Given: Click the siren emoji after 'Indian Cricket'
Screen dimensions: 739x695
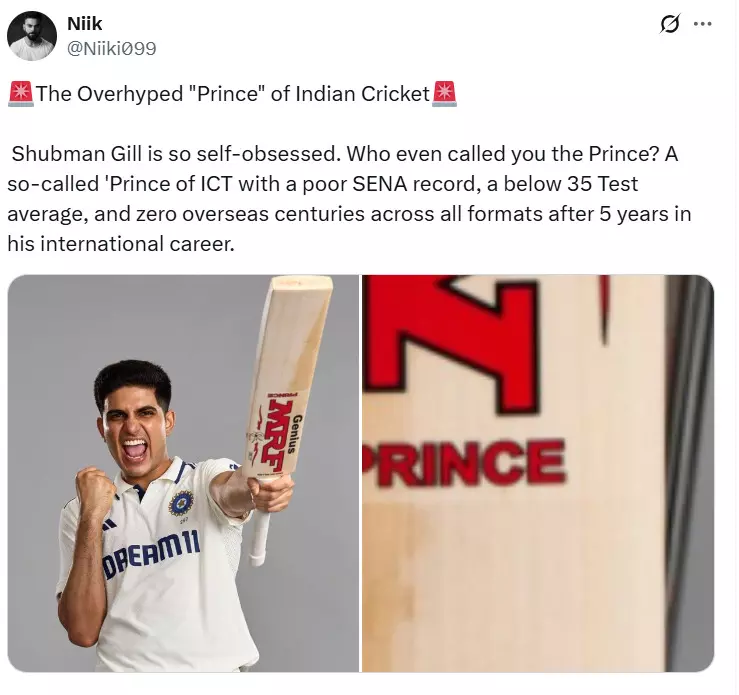Looking at the screenshot, I should coord(444,95).
